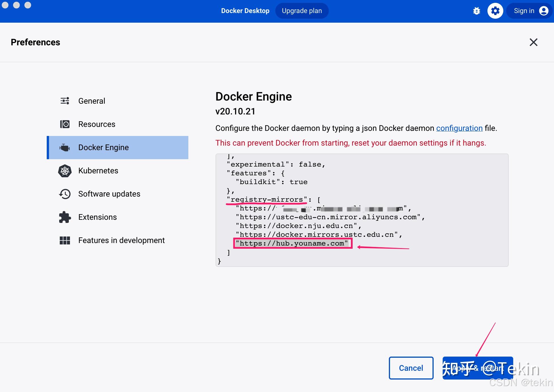Close the Preferences dialog with the X
The image size is (554, 392).
point(534,42)
